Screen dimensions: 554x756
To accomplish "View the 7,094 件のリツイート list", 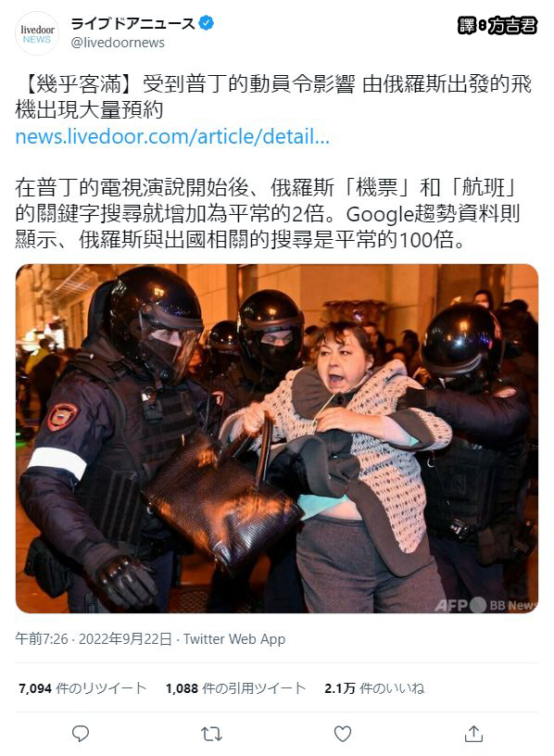I will pos(82,688).
